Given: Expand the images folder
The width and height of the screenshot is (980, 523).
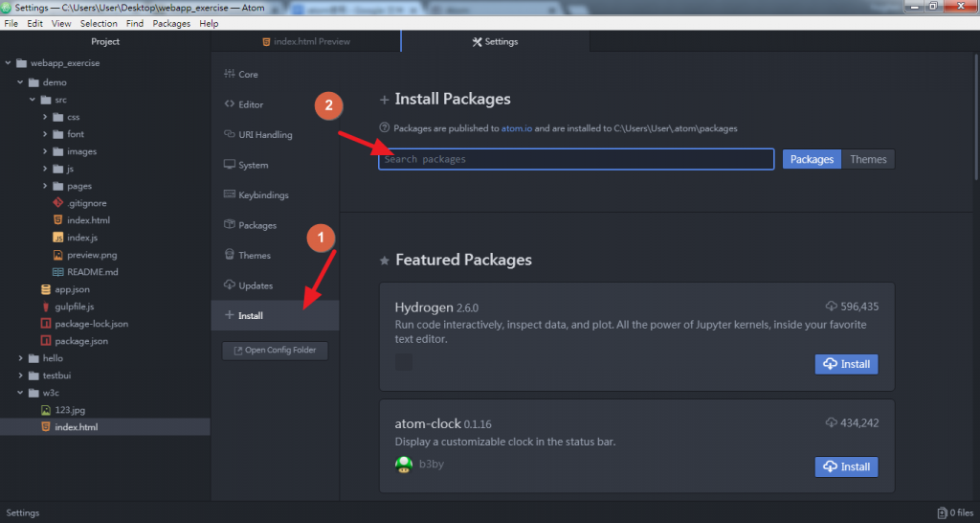Looking at the screenshot, I should coord(45,151).
